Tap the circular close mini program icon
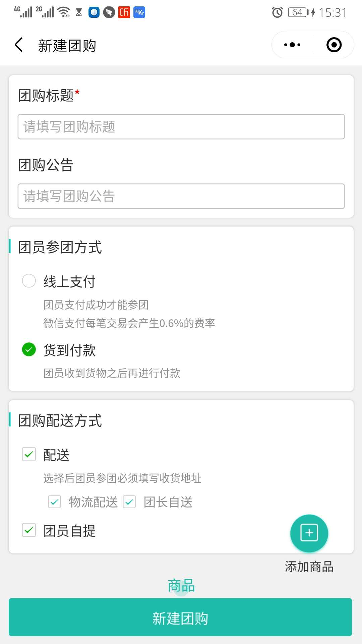362x644 pixels. pyautogui.click(x=334, y=45)
